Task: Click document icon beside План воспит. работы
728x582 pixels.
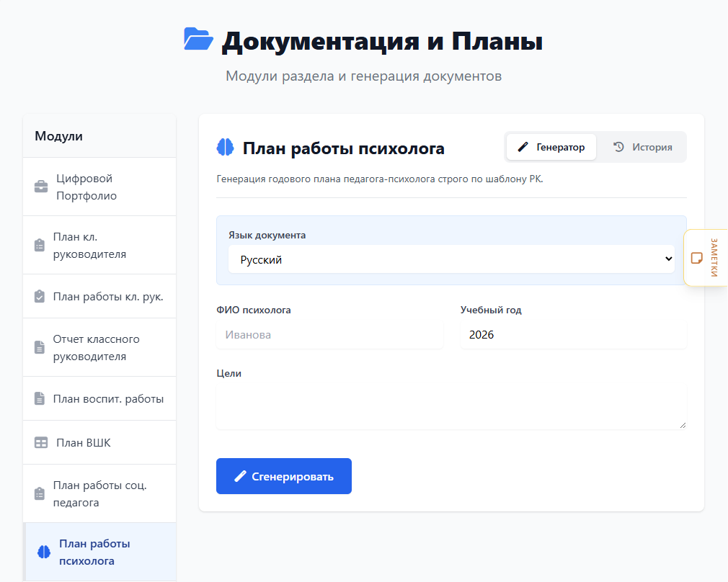Action: [x=40, y=398]
